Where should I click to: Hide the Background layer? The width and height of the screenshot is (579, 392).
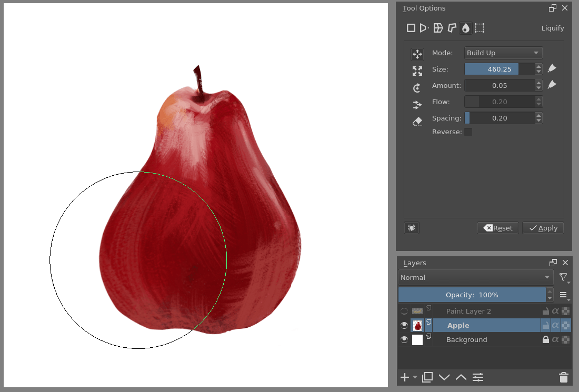[x=404, y=339]
